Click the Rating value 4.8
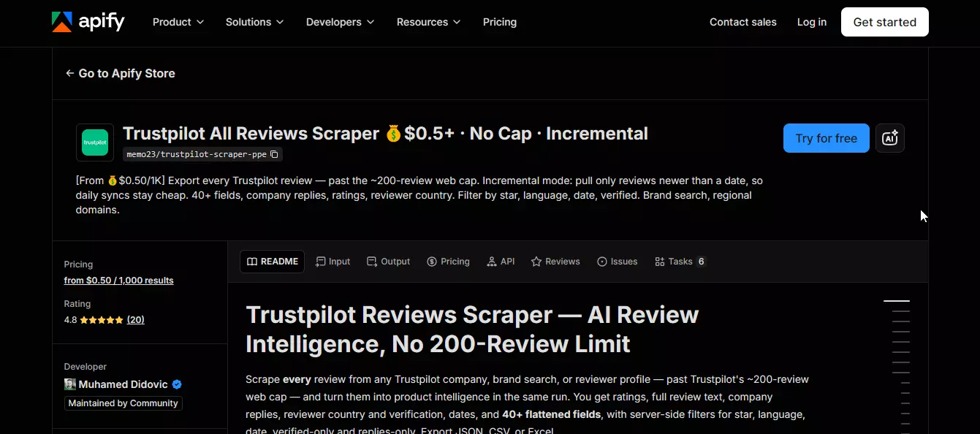The image size is (980, 434). click(x=70, y=320)
